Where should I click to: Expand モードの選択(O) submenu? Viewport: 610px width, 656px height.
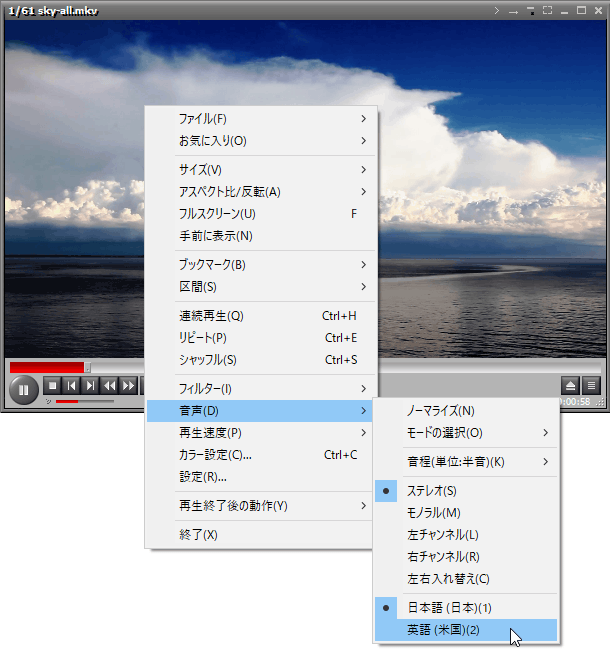(466, 433)
